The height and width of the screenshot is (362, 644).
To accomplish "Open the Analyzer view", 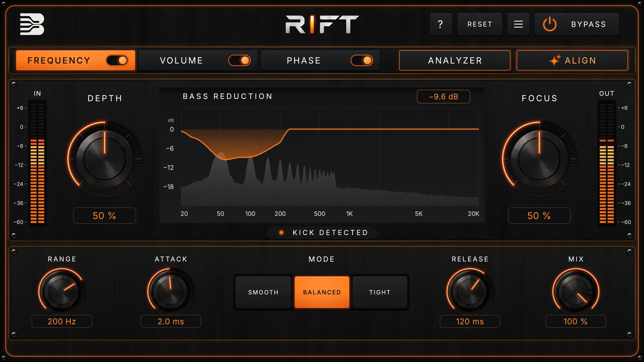I will [455, 60].
